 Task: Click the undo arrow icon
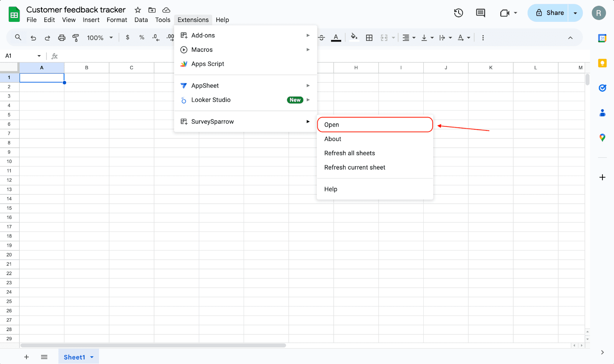[x=33, y=38]
